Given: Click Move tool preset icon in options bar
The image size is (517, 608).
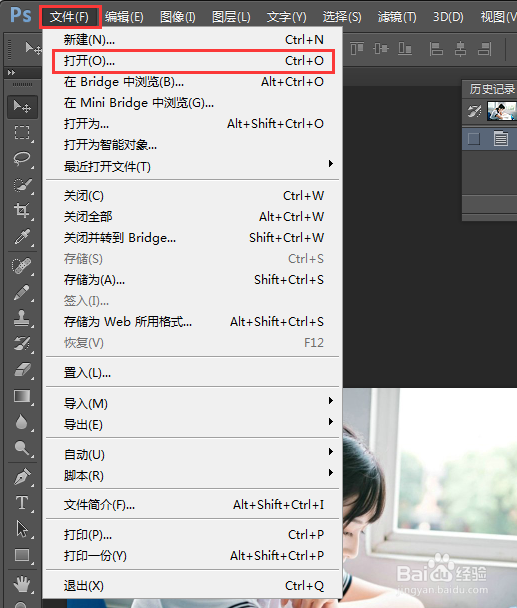Looking at the screenshot, I should coord(34,49).
